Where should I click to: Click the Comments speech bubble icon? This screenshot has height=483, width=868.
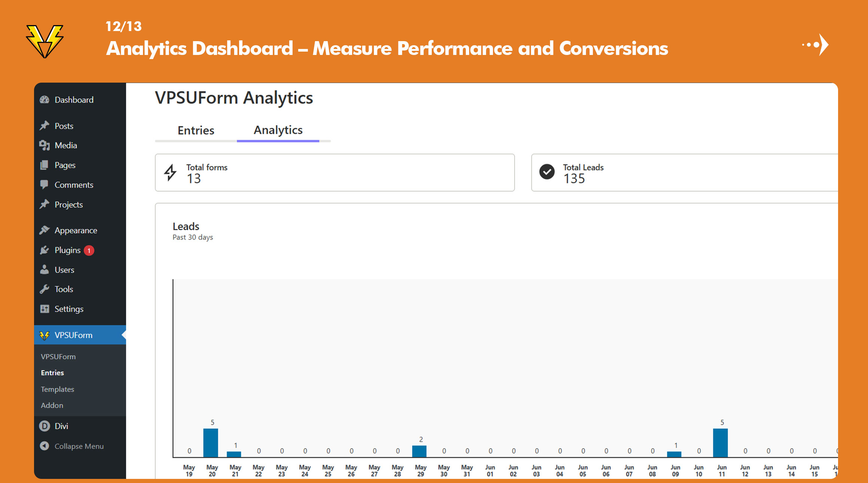point(45,185)
